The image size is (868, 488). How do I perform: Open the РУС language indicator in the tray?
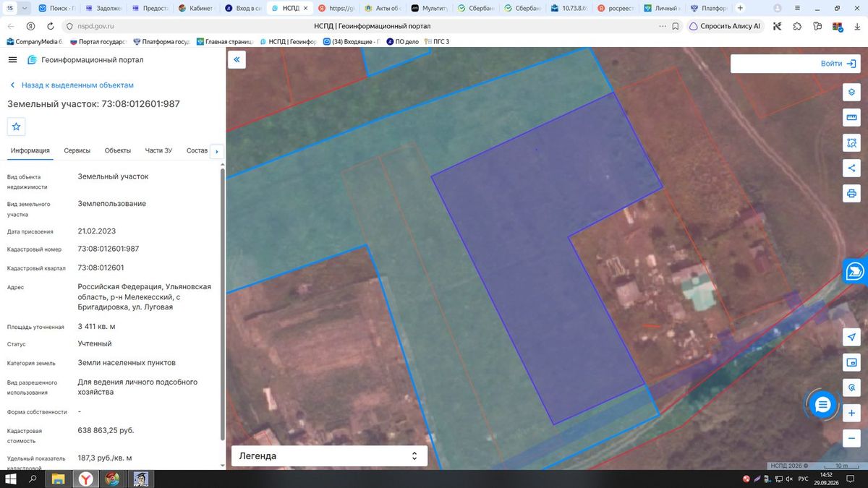pos(803,479)
